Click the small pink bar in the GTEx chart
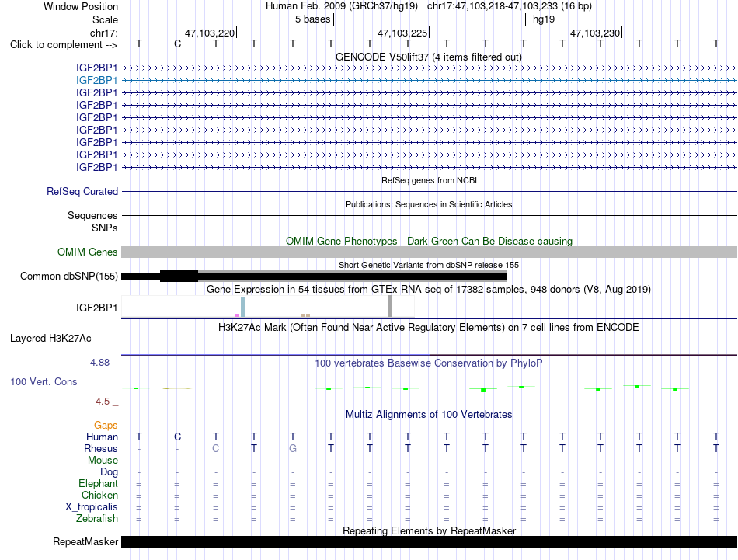 point(237,315)
